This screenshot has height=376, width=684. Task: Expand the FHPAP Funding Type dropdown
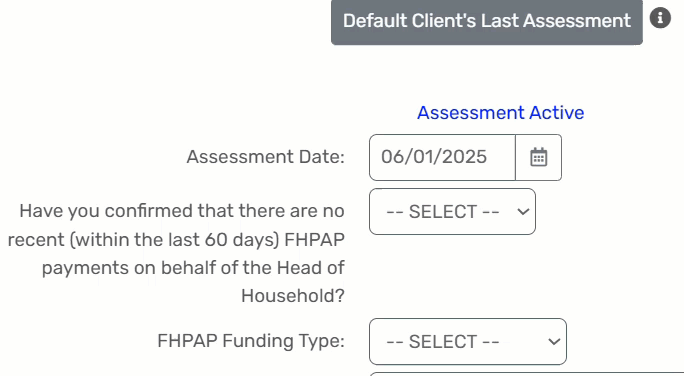468,342
